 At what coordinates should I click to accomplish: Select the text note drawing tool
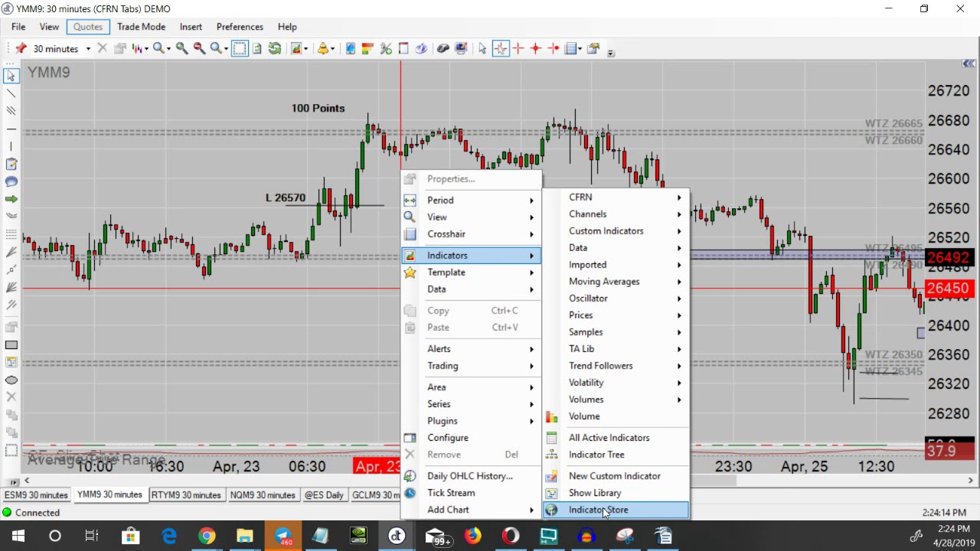[x=11, y=164]
